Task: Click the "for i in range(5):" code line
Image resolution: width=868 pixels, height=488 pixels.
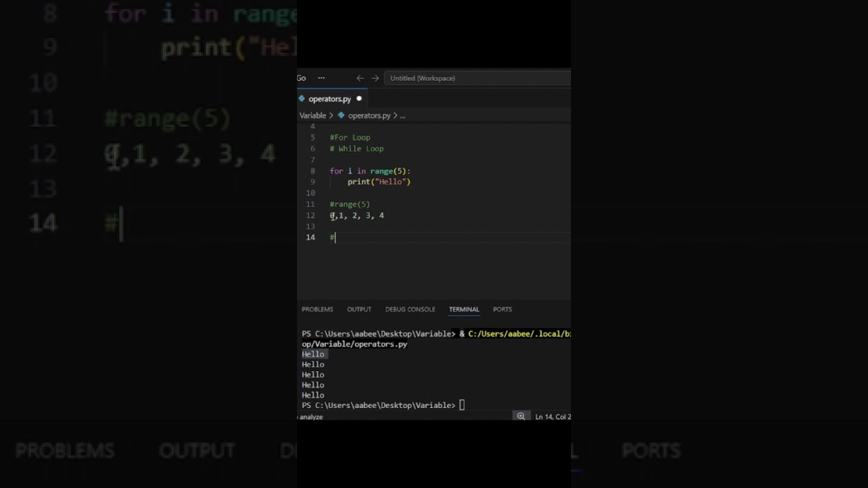Action: point(370,171)
